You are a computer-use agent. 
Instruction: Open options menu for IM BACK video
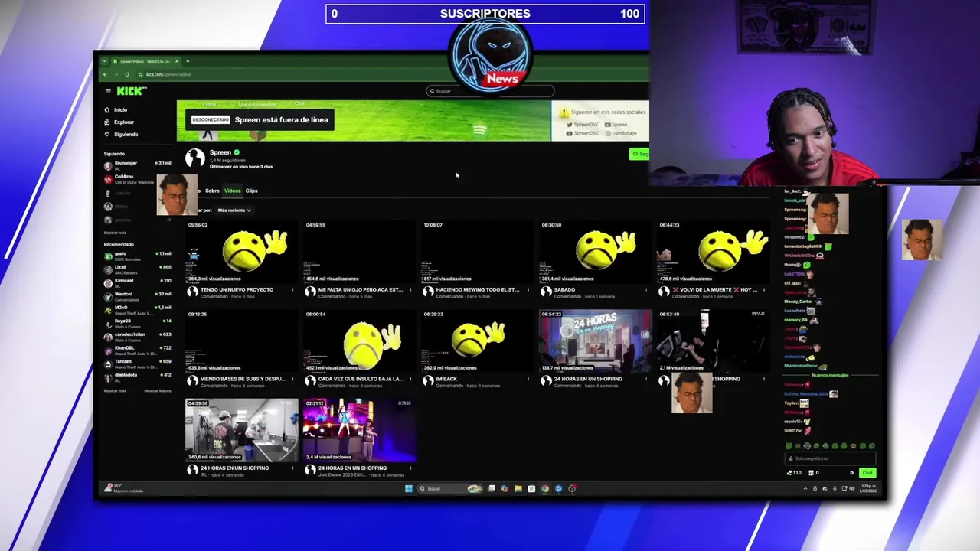528,379
